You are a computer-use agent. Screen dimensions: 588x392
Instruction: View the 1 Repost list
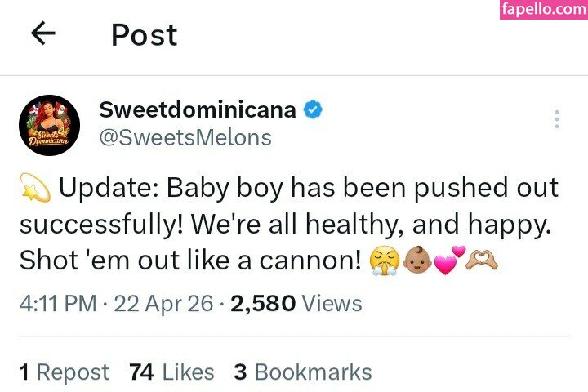pos(64,372)
